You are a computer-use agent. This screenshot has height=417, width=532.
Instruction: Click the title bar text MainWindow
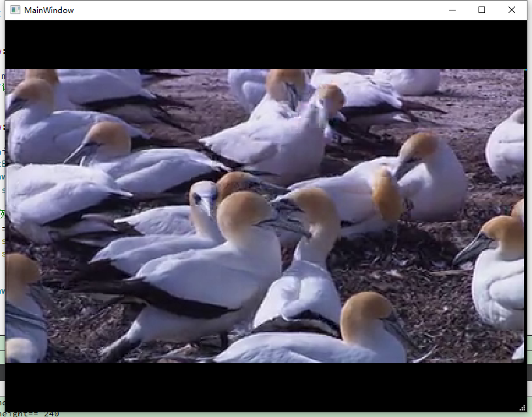[48, 10]
